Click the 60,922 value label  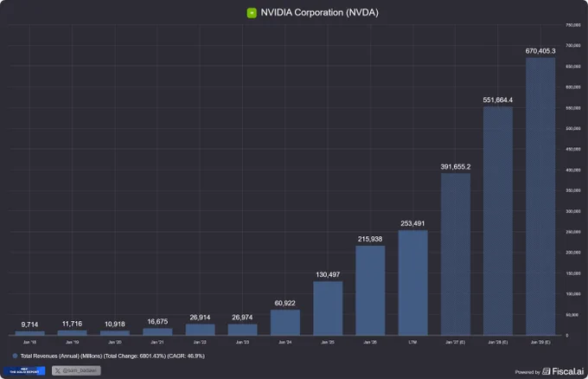click(x=285, y=303)
